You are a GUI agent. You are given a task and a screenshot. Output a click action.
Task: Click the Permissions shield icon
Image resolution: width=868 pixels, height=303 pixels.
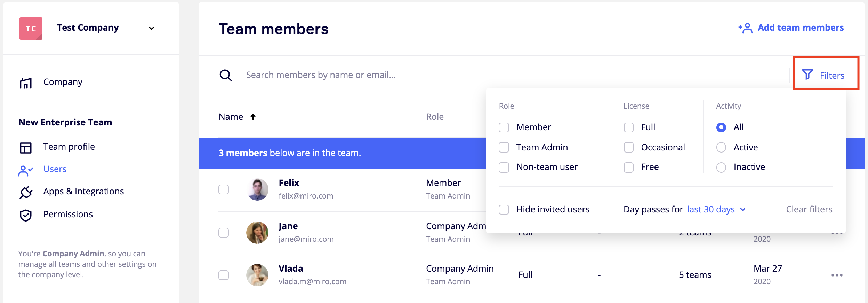pos(26,215)
